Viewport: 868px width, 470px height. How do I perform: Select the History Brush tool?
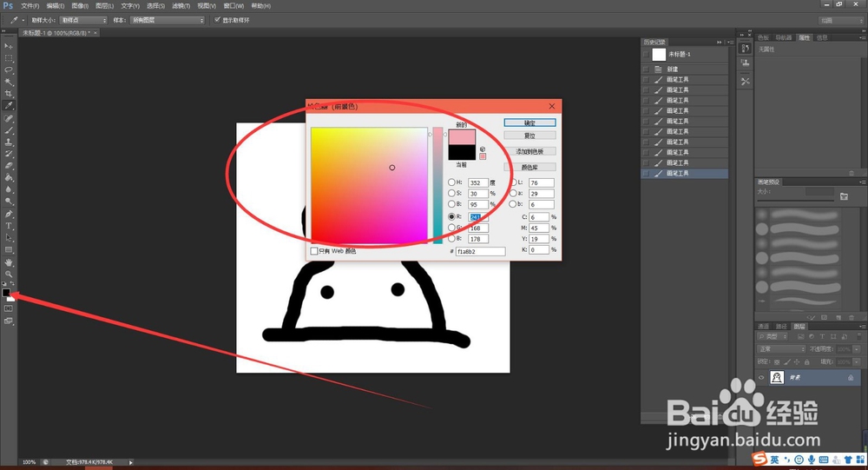pos(9,154)
